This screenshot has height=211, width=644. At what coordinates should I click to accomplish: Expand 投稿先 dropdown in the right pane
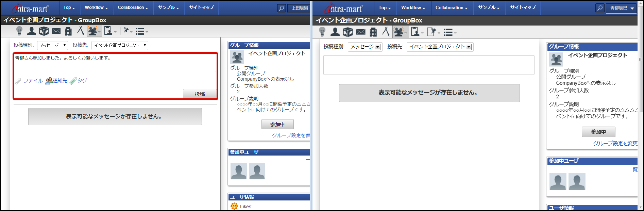coord(440,47)
